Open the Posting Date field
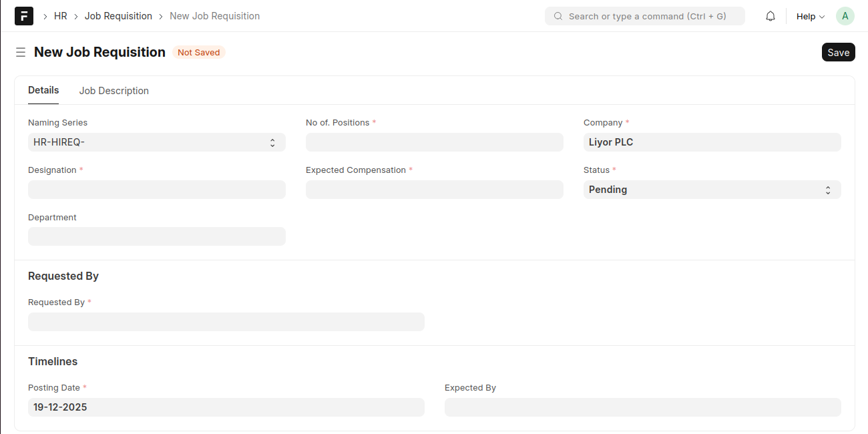The width and height of the screenshot is (868, 434). click(x=226, y=407)
